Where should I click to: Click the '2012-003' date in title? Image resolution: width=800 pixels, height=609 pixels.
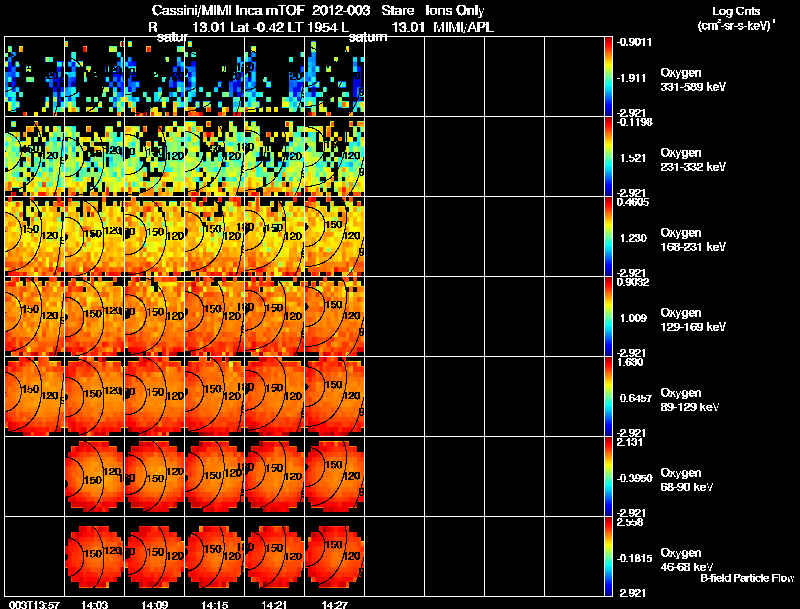click(340, 10)
